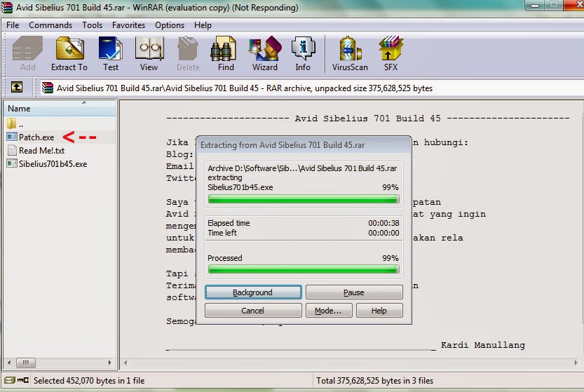Click the Sibelius701b45.exe file icon
Viewport: 584px width, 392px height.
pos(12,163)
